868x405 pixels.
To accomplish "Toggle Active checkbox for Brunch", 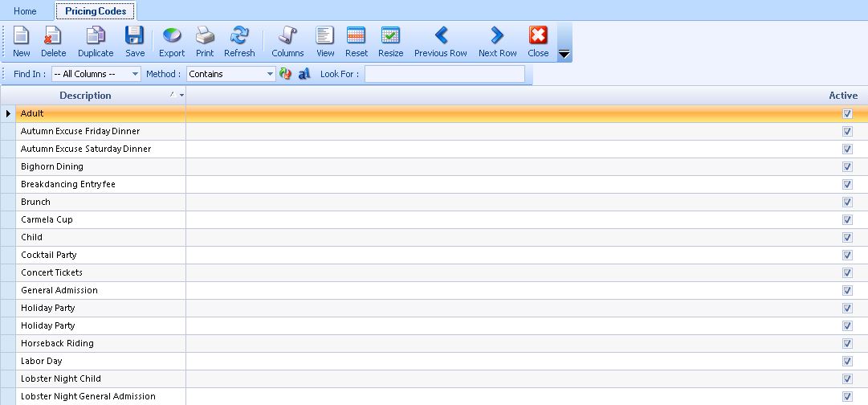I will 847,202.
